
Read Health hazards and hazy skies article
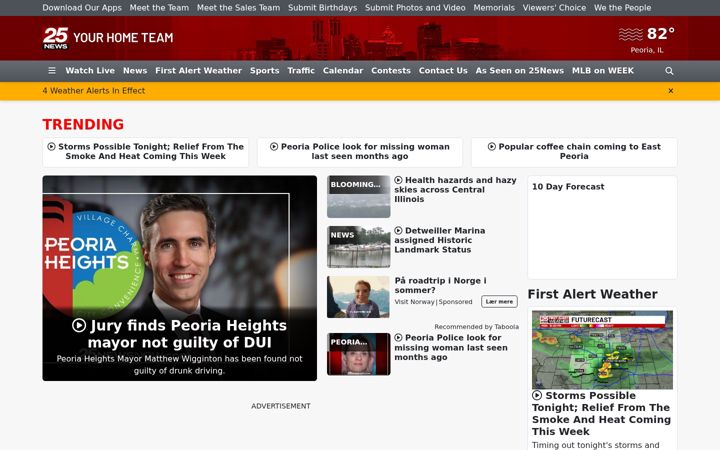pyautogui.click(x=456, y=190)
